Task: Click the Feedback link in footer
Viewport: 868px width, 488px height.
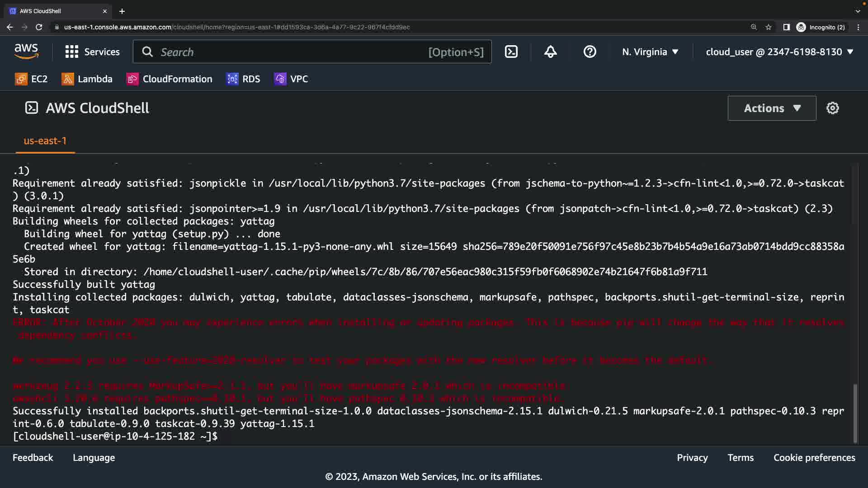Action: coord(33,458)
